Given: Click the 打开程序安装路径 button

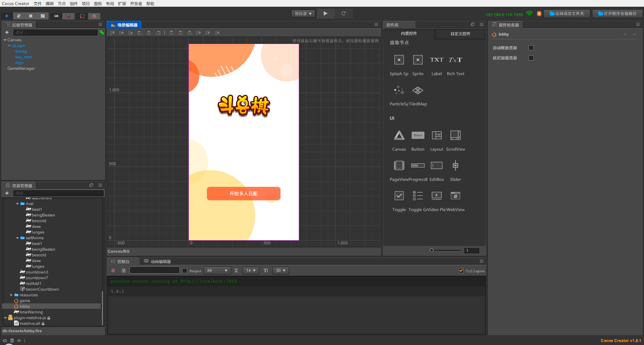Looking at the screenshot, I should click(617, 14).
